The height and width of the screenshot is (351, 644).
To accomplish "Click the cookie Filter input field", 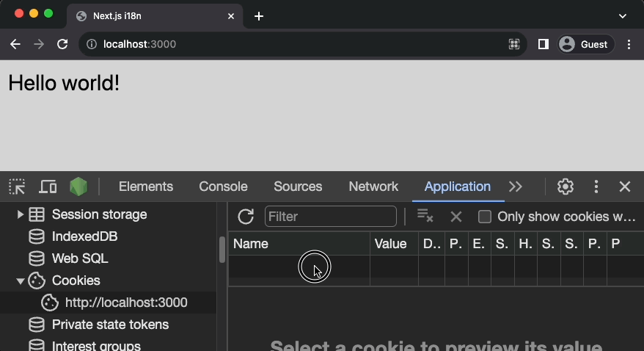I will 330,217.
